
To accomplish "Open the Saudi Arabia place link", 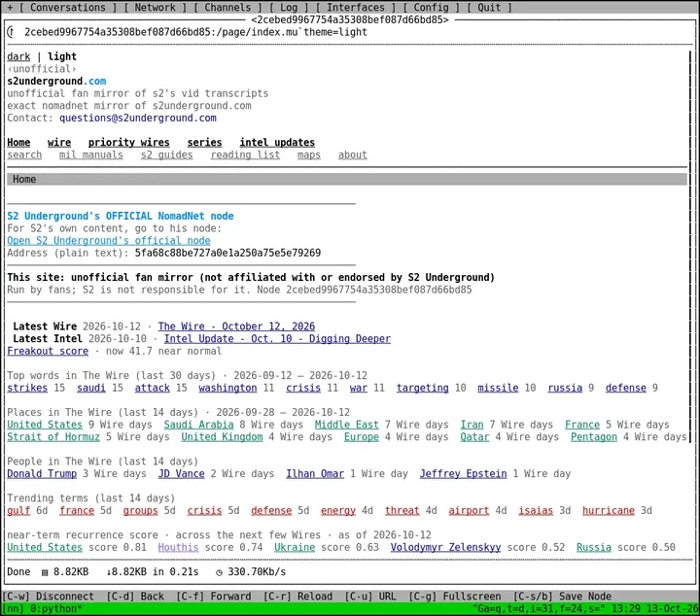I will pos(198,425).
